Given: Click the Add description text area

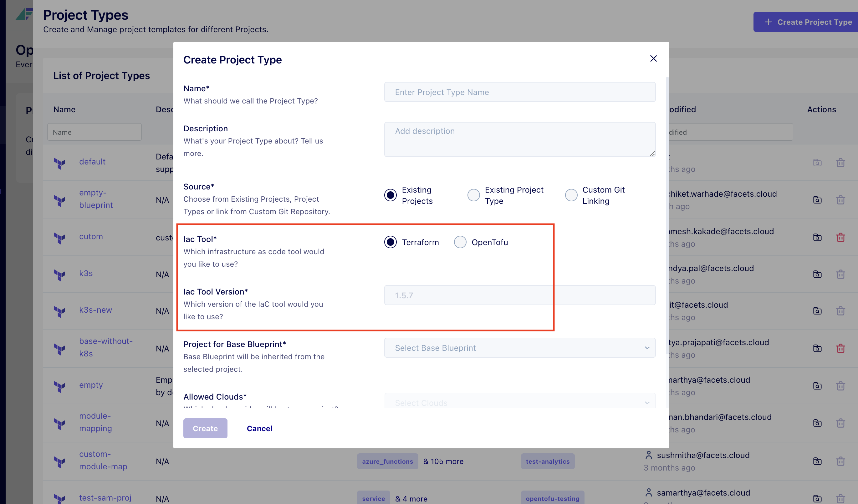Looking at the screenshot, I should [519, 139].
